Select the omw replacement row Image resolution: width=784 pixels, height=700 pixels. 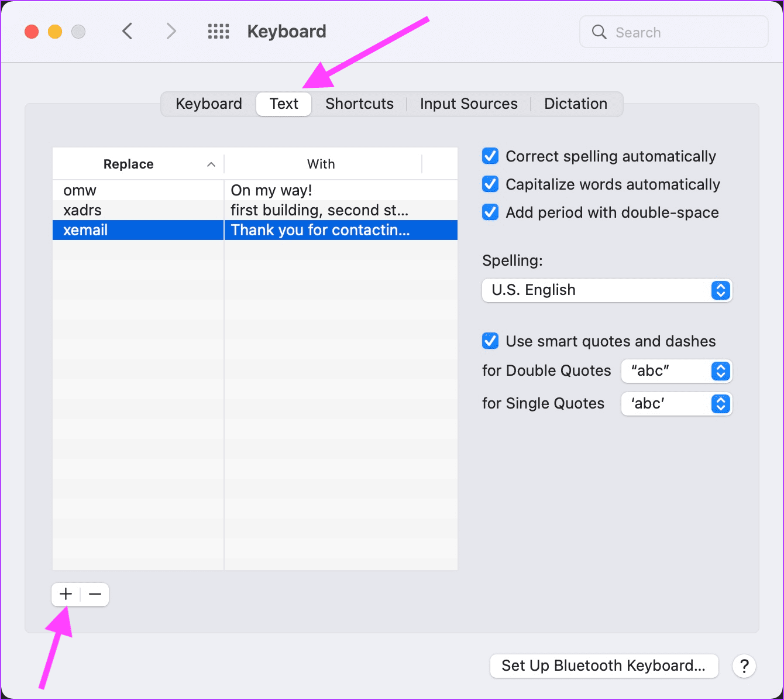[255, 190]
